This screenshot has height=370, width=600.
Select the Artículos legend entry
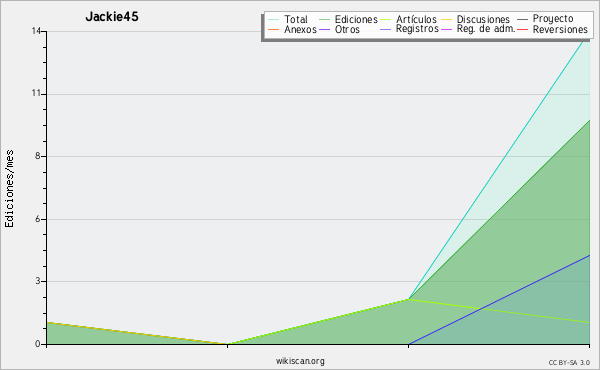(x=416, y=19)
